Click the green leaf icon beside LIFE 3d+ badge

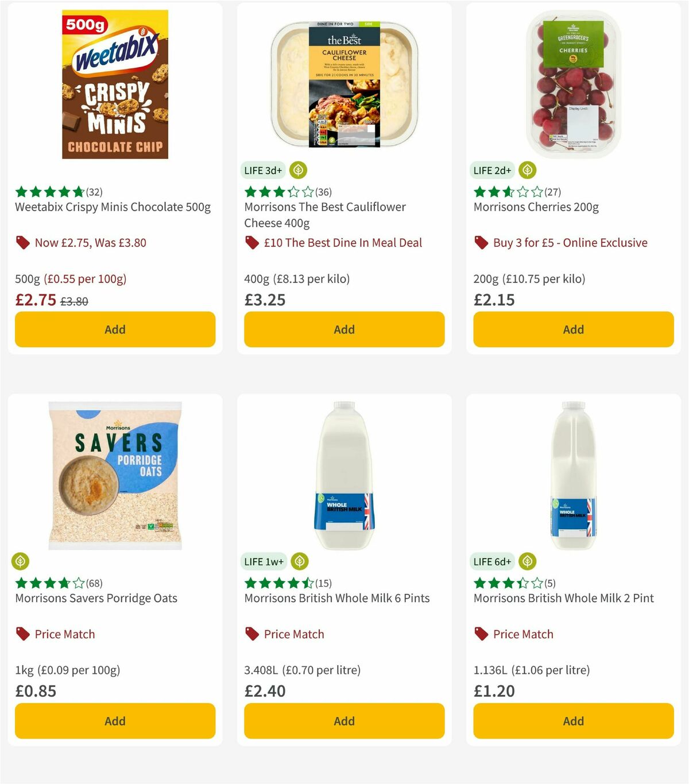[297, 170]
